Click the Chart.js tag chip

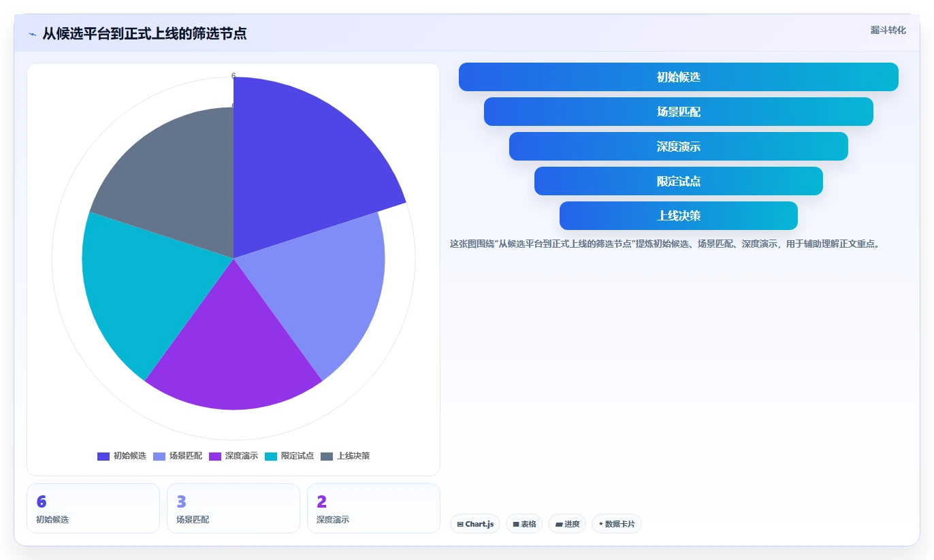(x=475, y=524)
